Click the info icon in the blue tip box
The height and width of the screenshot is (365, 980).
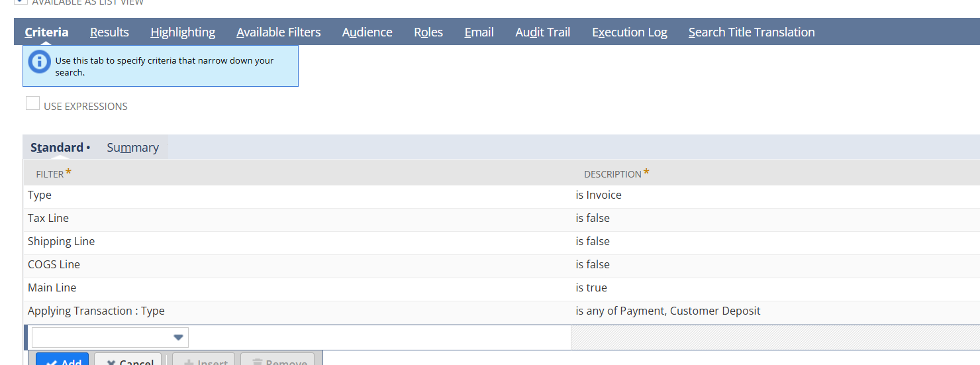click(x=40, y=62)
